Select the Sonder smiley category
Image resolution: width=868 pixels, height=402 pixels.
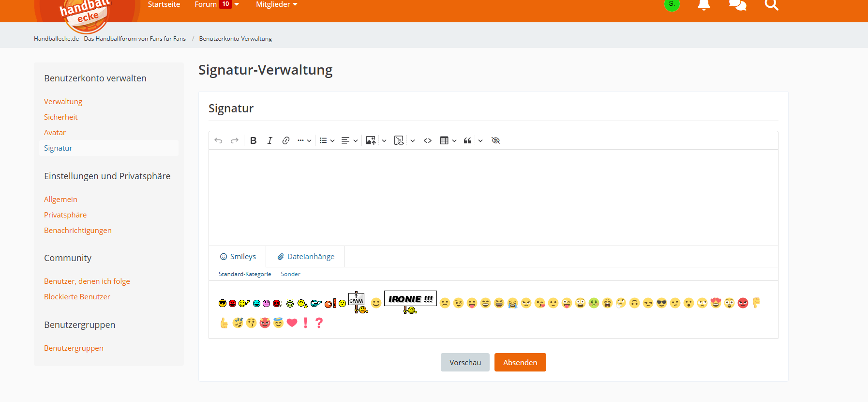(x=290, y=274)
